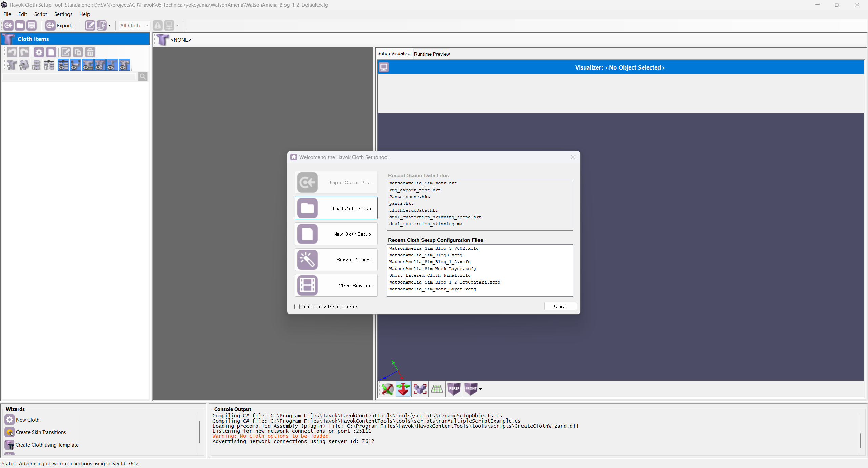Click the greyed edit item pencil icon
This screenshot has width=868, height=468.
(x=66, y=52)
